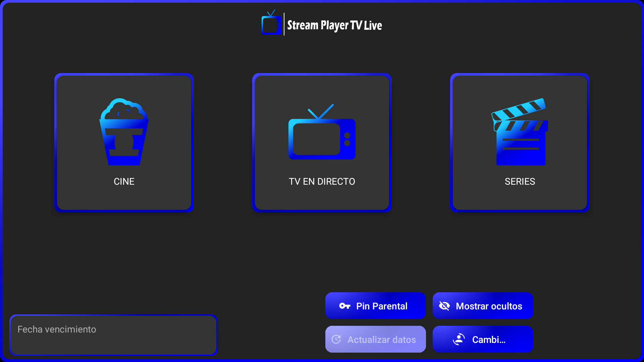Click the clapperboard icon on the SERIES card

520,132
